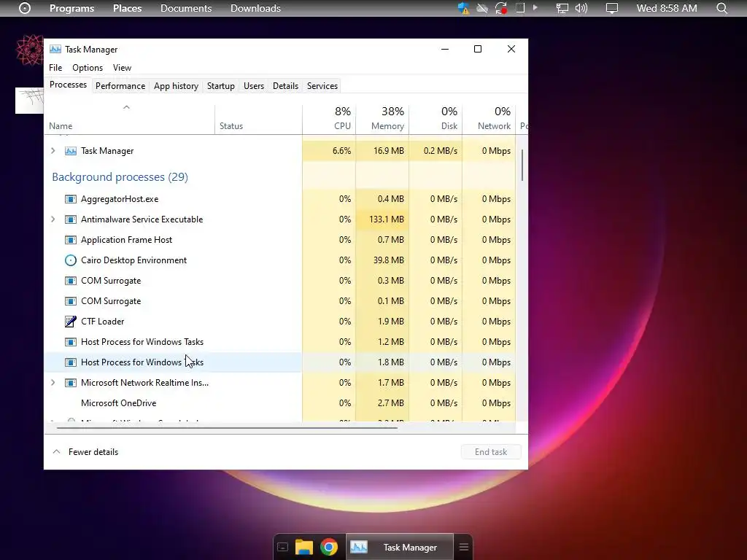Click the red flower desktop icon
The width and height of the screenshot is (747, 560).
(29, 50)
